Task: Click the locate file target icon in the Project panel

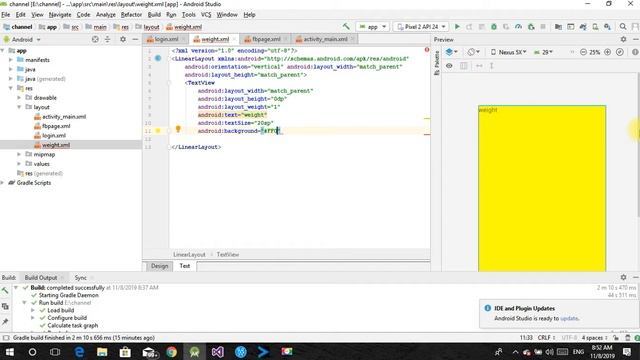Action: tap(95, 39)
